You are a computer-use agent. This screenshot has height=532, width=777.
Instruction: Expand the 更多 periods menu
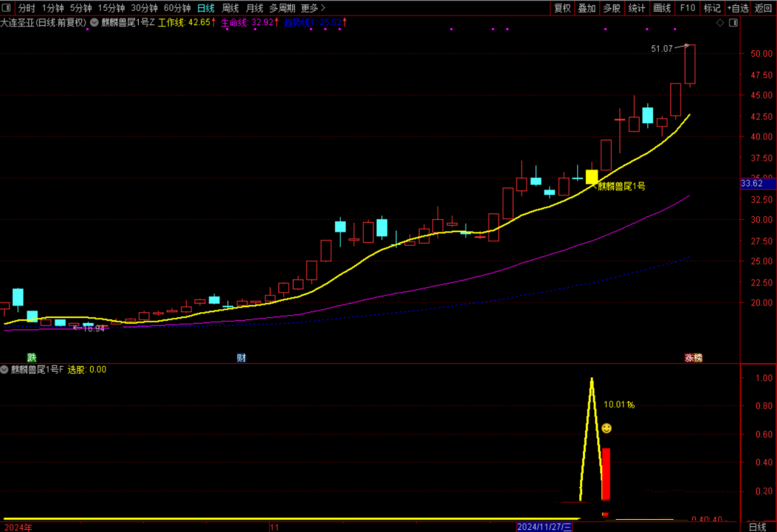(312, 9)
